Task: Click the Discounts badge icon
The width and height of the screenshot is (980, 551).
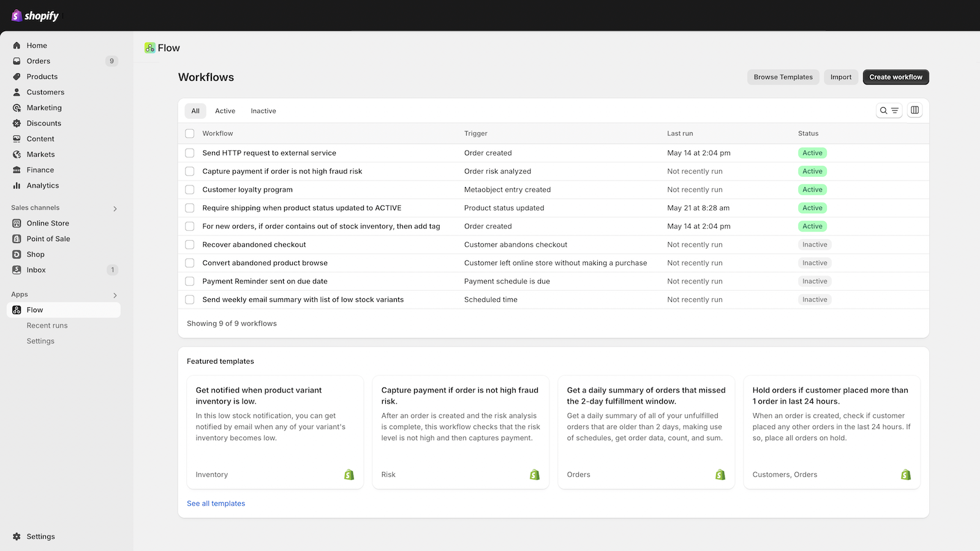Action: 17,123
